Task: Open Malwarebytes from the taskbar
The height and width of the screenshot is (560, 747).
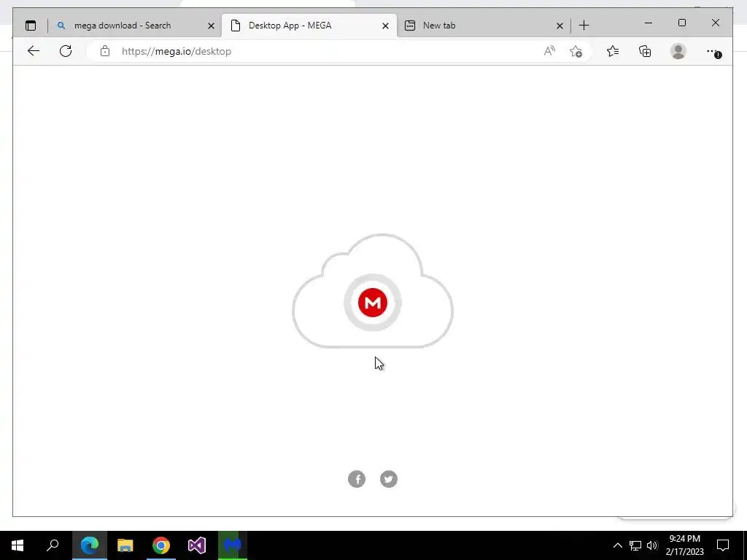Action: coord(233,545)
